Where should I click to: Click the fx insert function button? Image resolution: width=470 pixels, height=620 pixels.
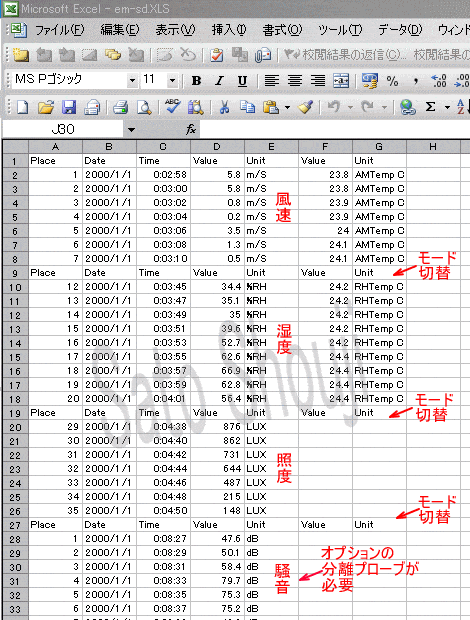(191, 129)
